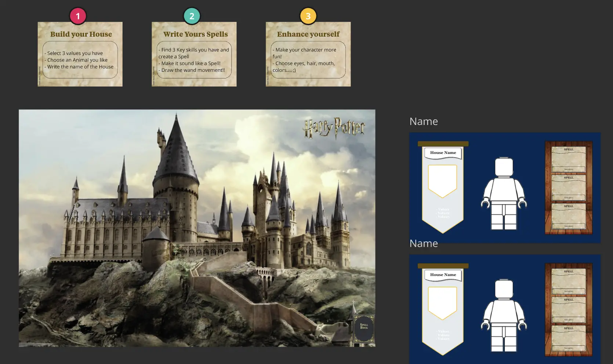Image resolution: width=613 pixels, height=364 pixels.
Task: Open the Spell Book icon on the castle image
Action: click(x=364, y=328)
